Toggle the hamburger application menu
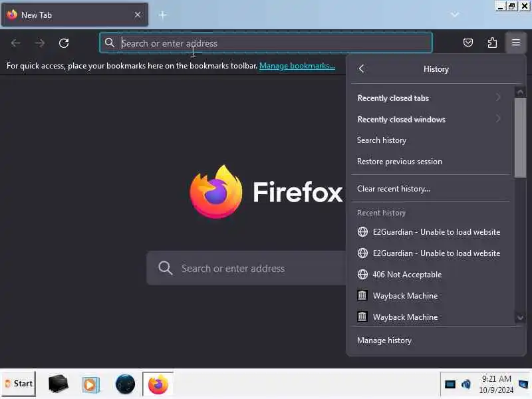This screenshot has width=532, height=399. pos(516,43)
